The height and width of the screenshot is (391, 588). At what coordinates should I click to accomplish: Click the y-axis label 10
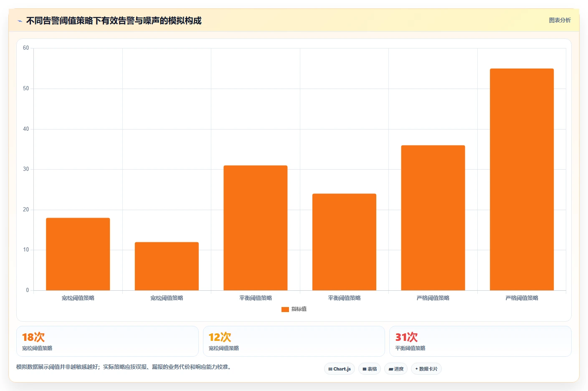(26, 250)
